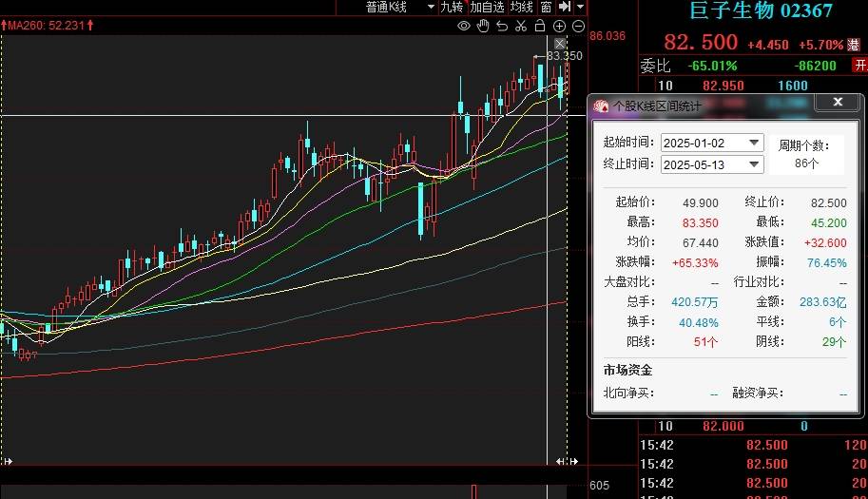Zoom out with the minus icon
The image size is (868, 499).
pyautogui.click(x=578, y=26)
